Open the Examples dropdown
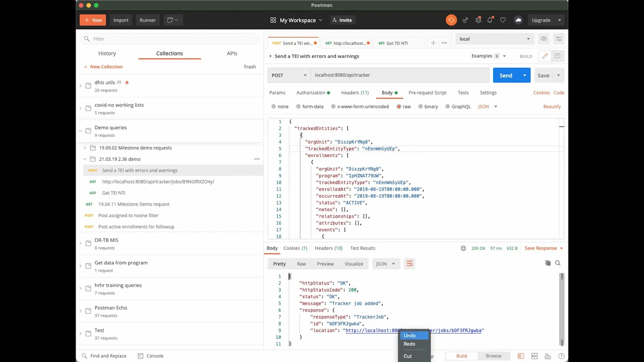The width and height of the screenshot is (644, 362). [x=489, y=56]
